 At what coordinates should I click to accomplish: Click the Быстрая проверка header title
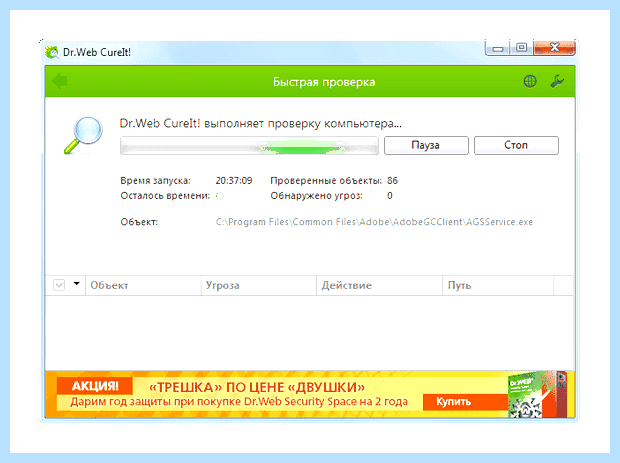[x=324, y=82]
